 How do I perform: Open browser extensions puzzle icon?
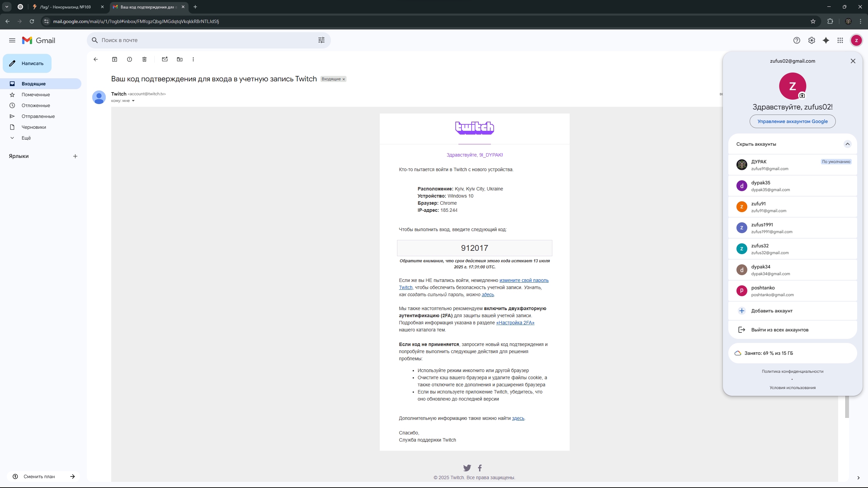pos(830,21)
